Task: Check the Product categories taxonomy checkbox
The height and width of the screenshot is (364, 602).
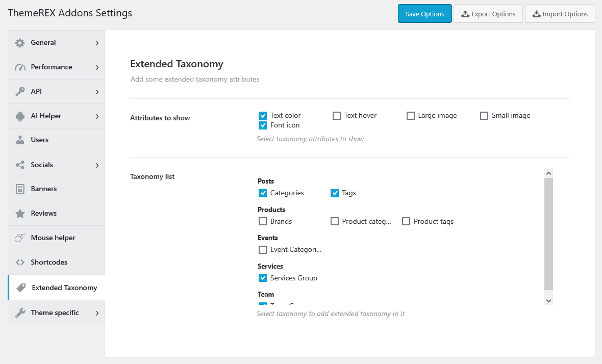Action: tap(335, 221)
